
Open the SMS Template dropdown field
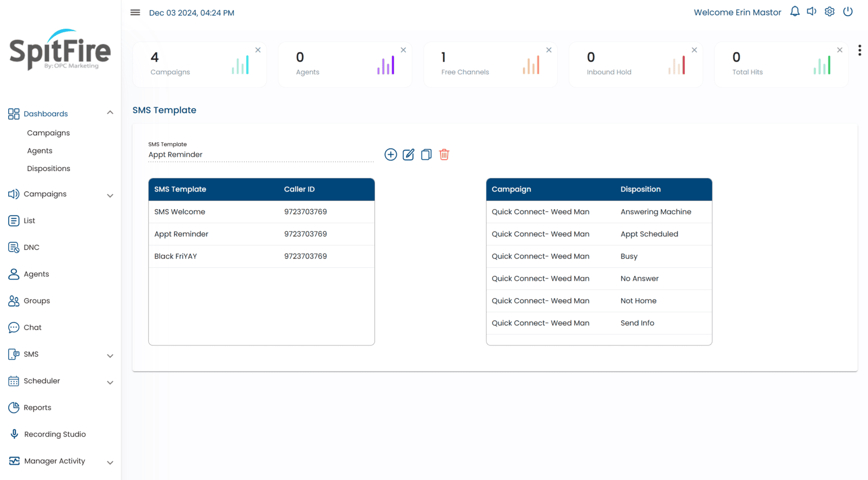(x=261, y=155)
